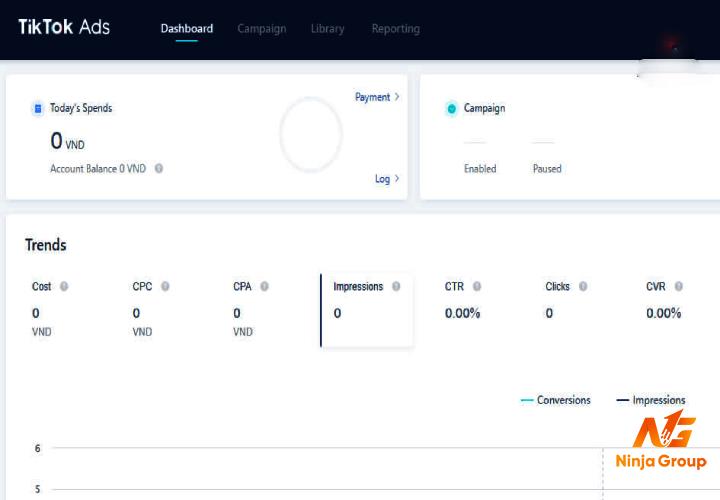The image size is (720, 500).
Task: Show the Clicks info tooltip icon
Action: 583,286
